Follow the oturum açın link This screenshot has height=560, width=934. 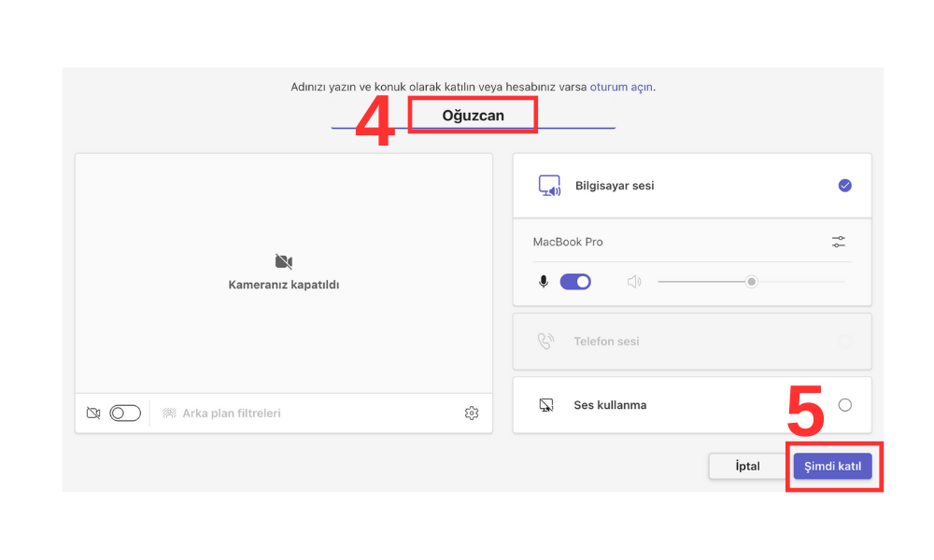tap(621, 87)
